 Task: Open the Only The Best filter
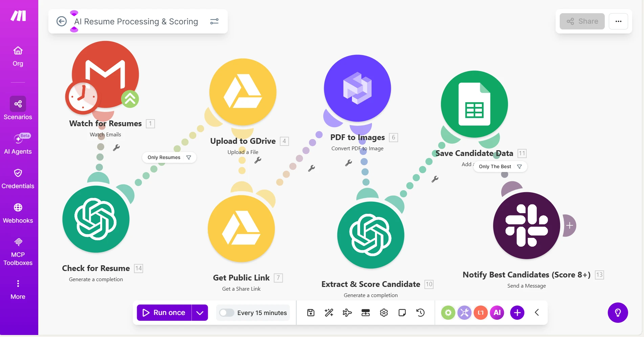pos(500,166)
